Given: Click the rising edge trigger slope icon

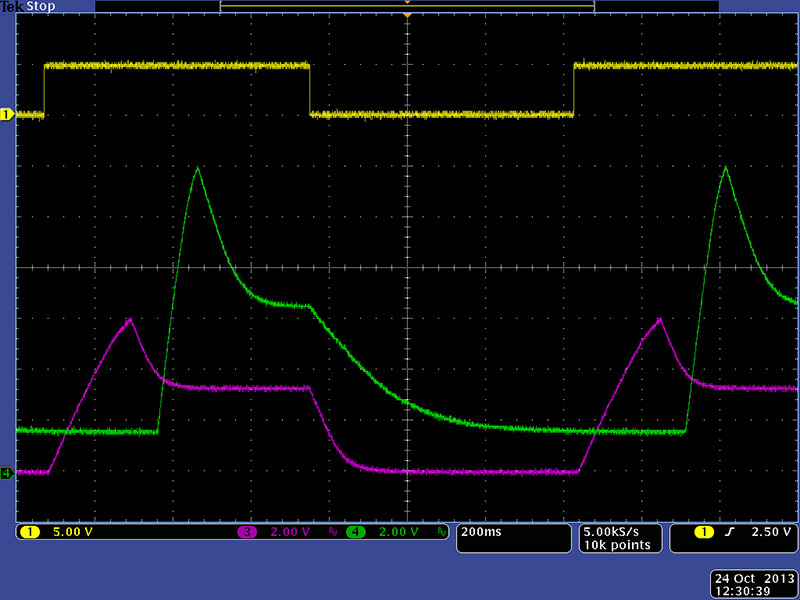Looking at the screenshot, I should pos(729,532).
